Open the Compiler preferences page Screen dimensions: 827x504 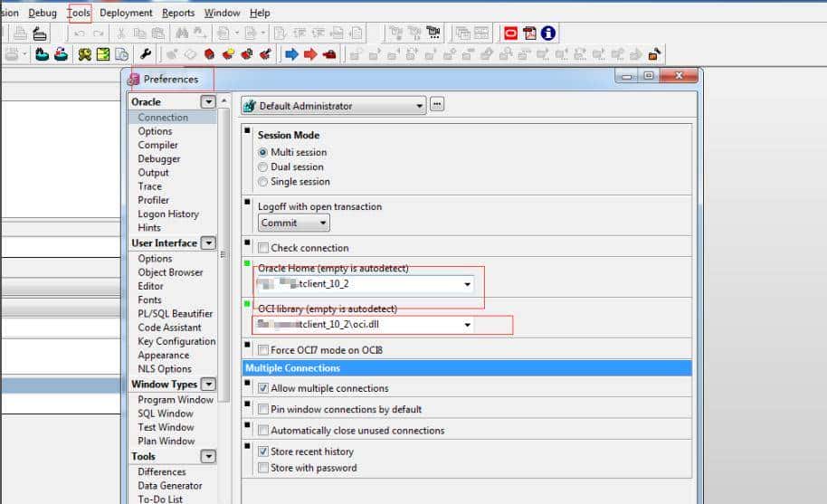tap(157, 145)
